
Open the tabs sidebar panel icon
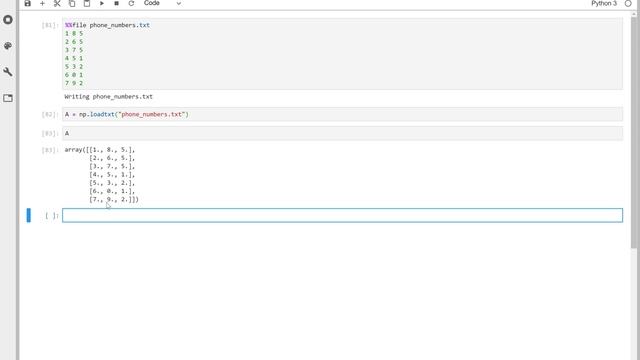pos(8,98)
